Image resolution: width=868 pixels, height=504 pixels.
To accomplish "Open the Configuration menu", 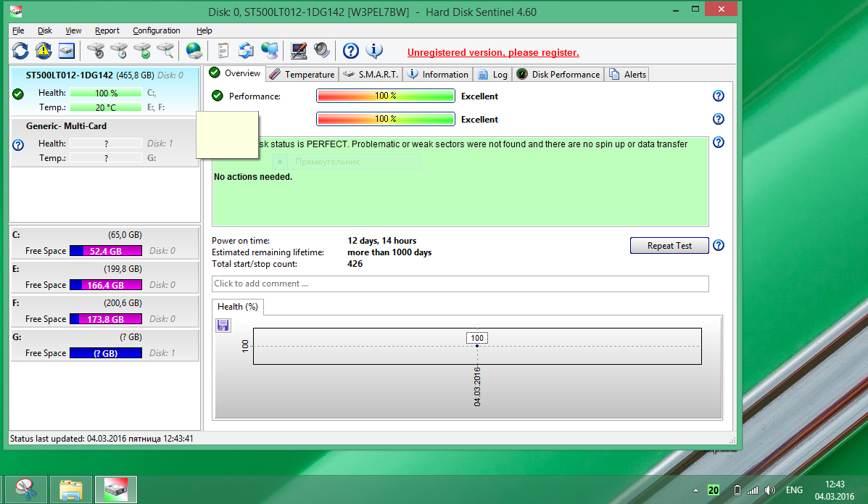I will (x=156, y=30).
